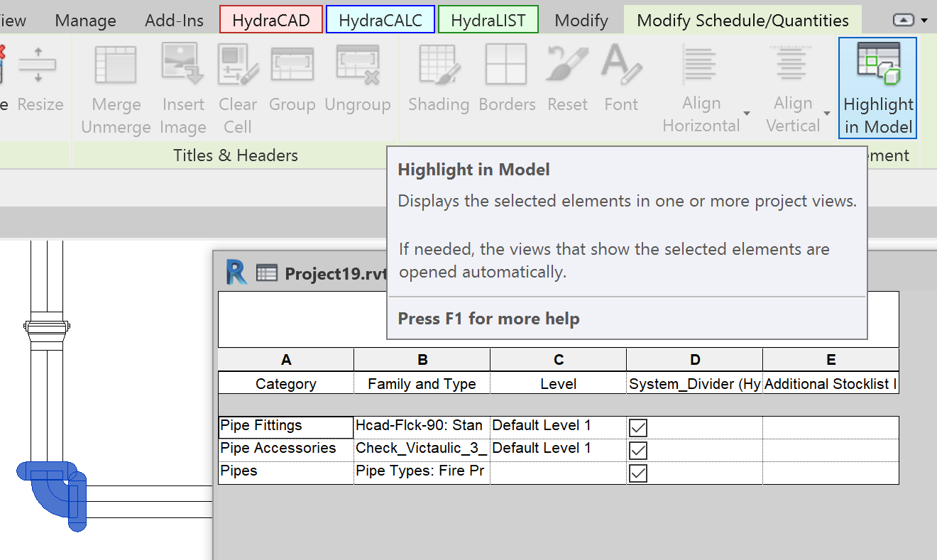The width and height of the screenshot is (937, 560).
Task: Open the Shading tool
Action: point(439,79)
